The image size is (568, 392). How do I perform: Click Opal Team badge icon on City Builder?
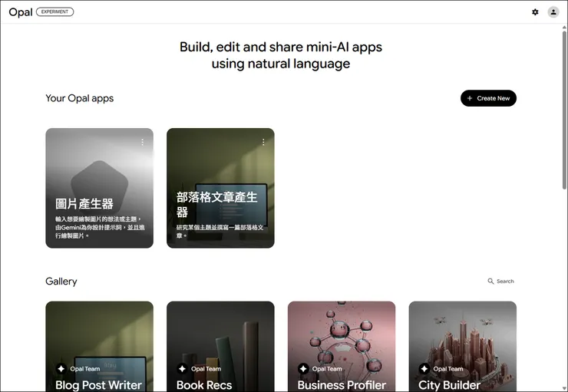coord(424,368)
